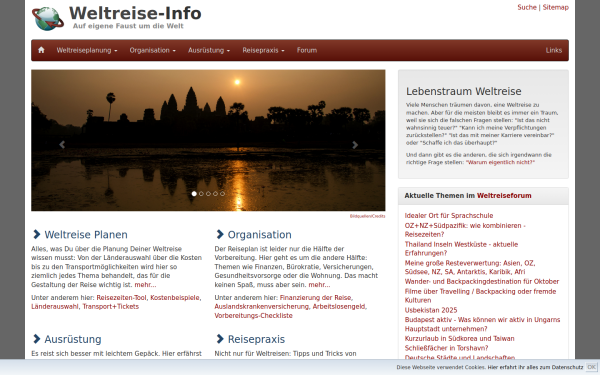Select second carousel indicator dot
This screenshot has width=600, height=375.
pyautogui.click(x=201, y=194)
